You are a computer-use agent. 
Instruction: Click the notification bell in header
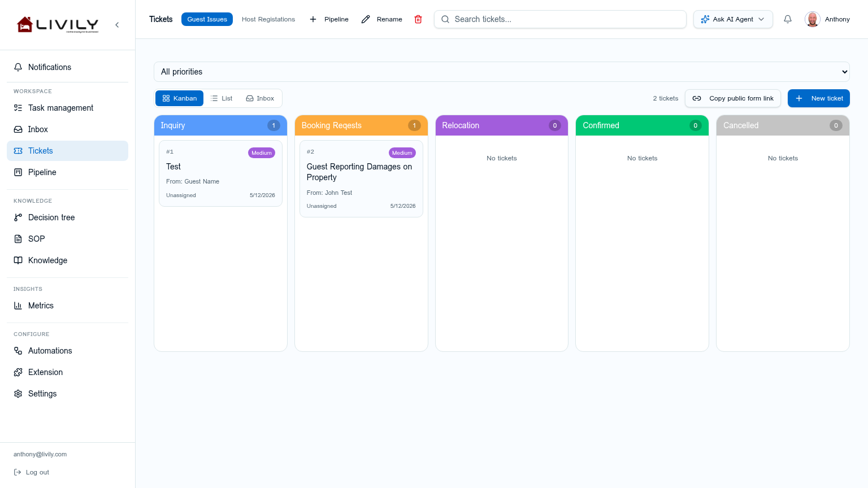pyautogui.click(x=788, y=19)
